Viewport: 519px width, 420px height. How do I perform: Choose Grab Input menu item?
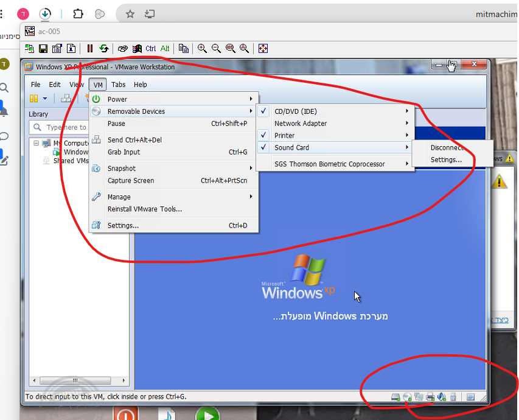click(174, 152)
